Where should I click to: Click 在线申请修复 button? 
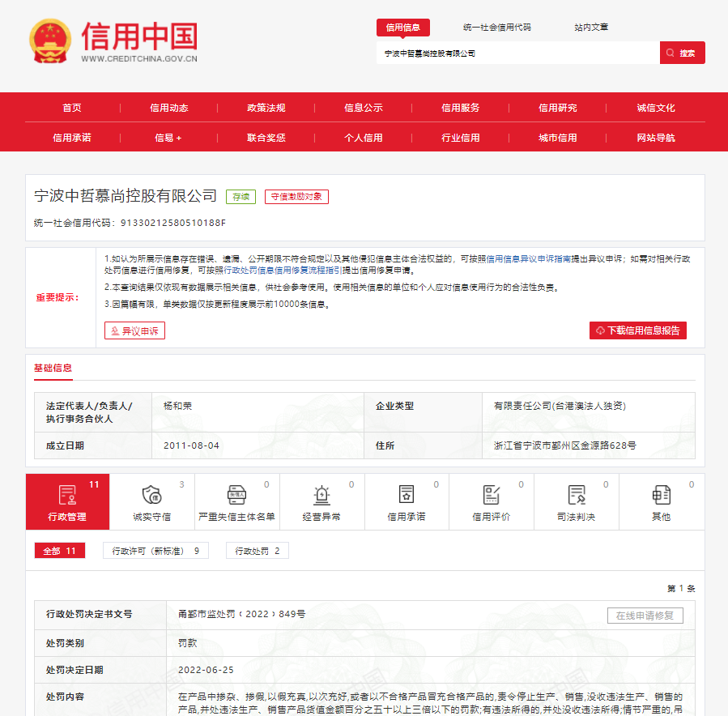645,616
